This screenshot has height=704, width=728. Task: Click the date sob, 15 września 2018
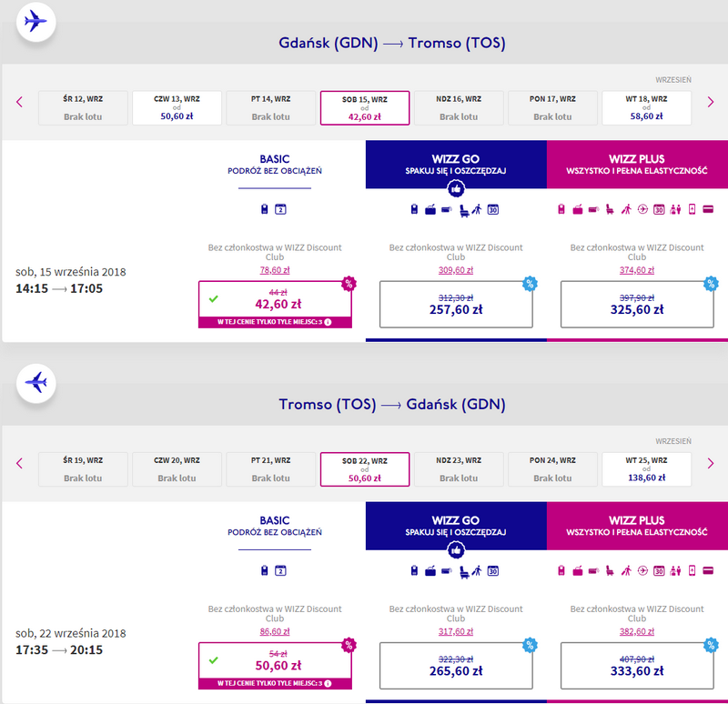click(71, 272)
